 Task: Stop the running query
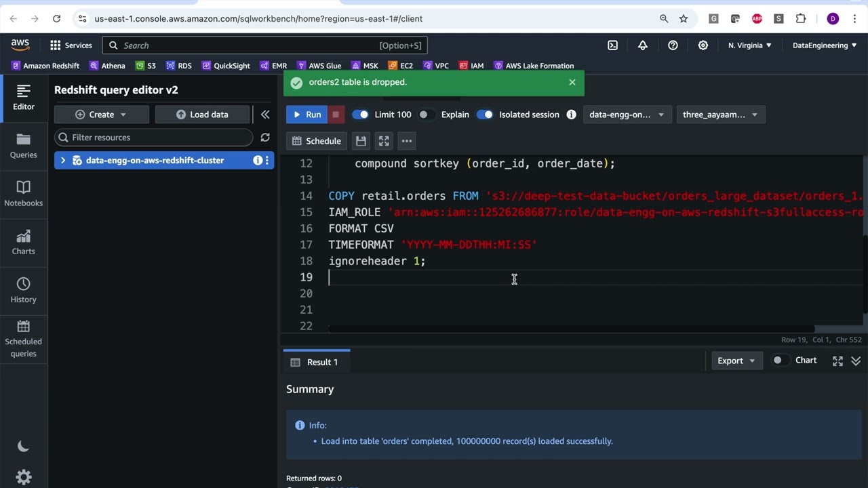click(336, 115)
